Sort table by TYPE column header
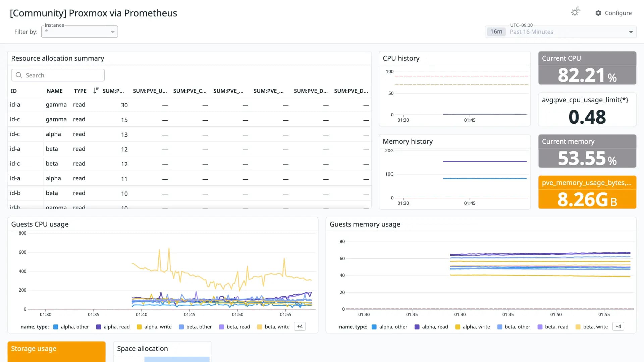This screenshot has width=644, height=362. [80, 91]
